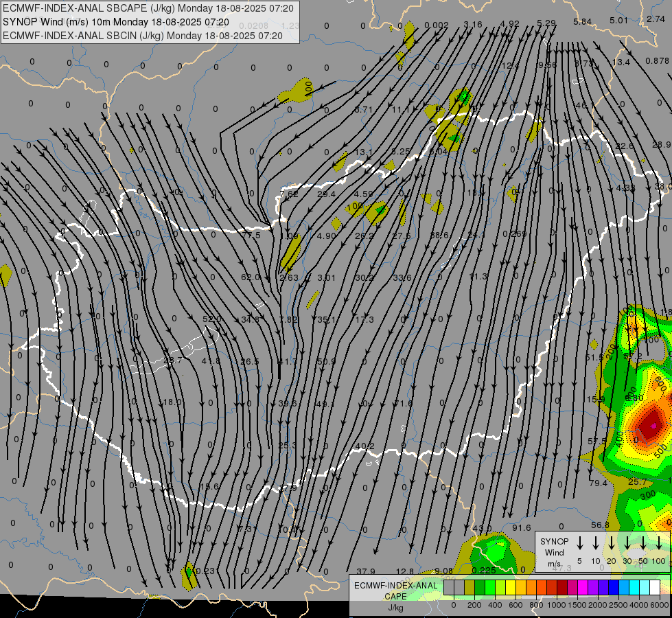The height and width of the screenshot is (618, 672).
Task: Click the 77.5 value near the border
Action: pos(251,235)
